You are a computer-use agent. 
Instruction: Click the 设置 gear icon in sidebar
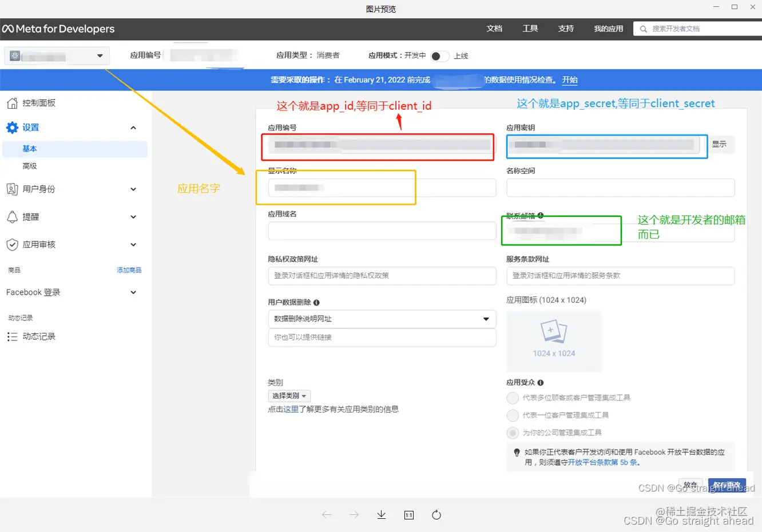[x=13, y=127]
